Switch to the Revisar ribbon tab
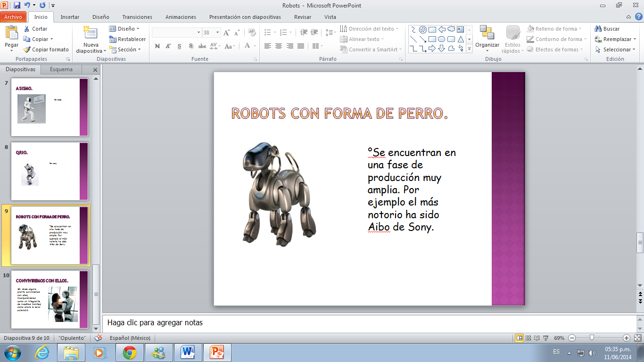The image size is (644, 362). pos(303,17)
